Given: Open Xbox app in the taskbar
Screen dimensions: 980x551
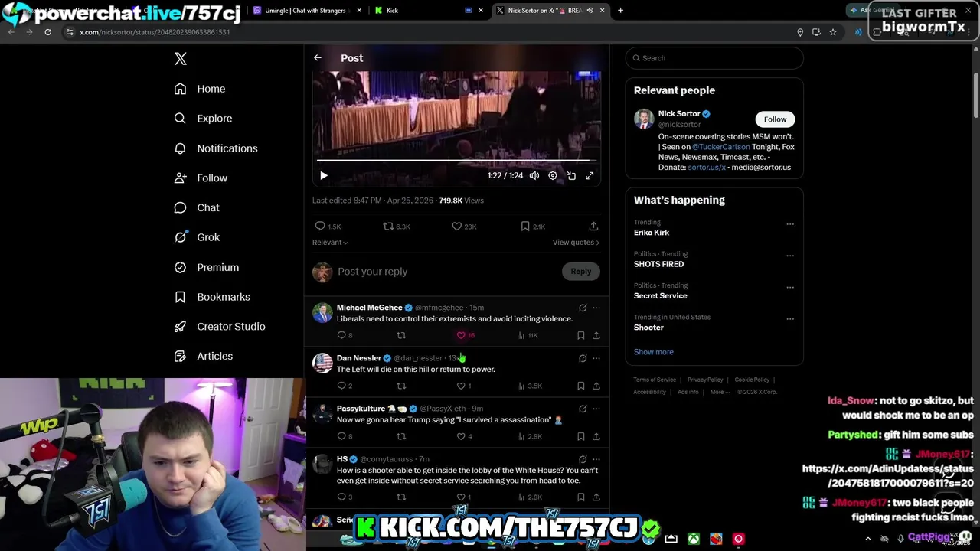Looking at the screenshot, I should click(693, 539).
